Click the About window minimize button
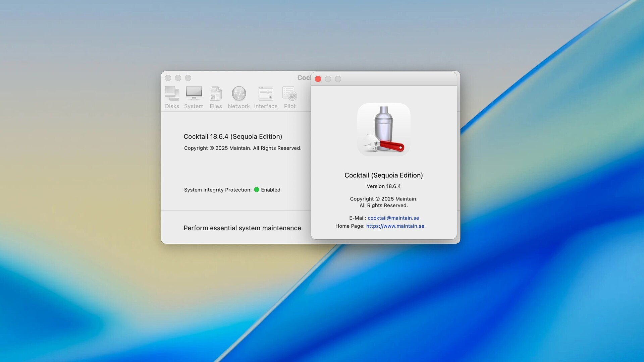The height and width of the screenshot is (362, 644). (328, 79)
